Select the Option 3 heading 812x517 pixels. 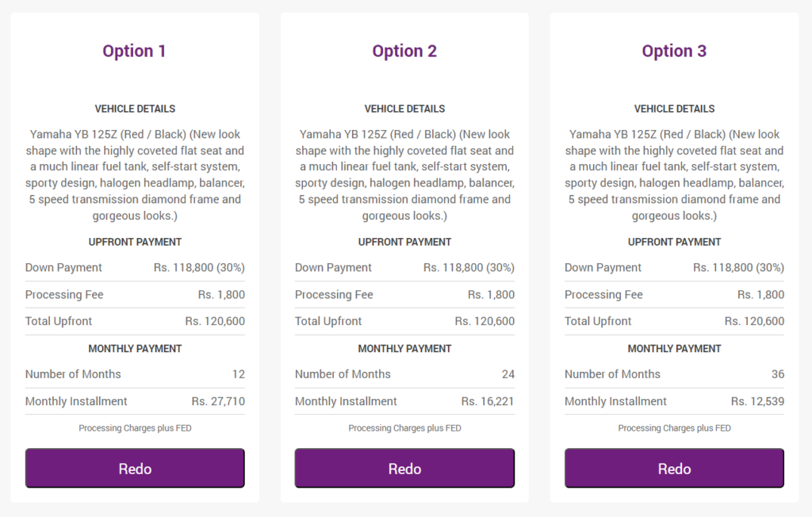674,51
